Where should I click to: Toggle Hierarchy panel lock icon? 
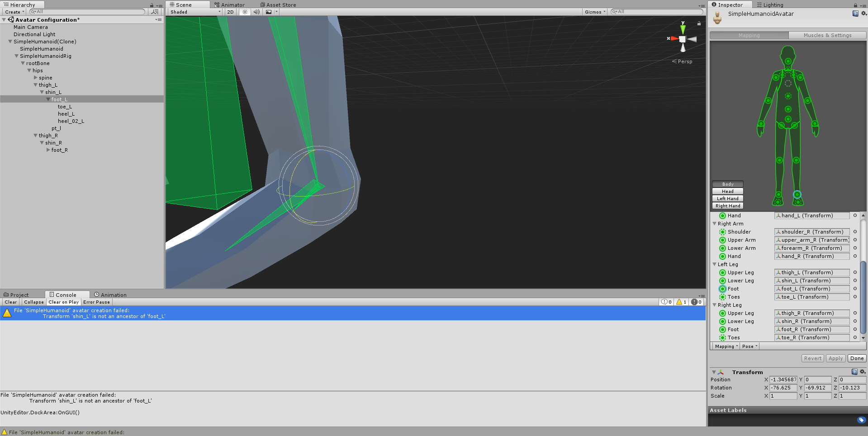click(152, 5)
